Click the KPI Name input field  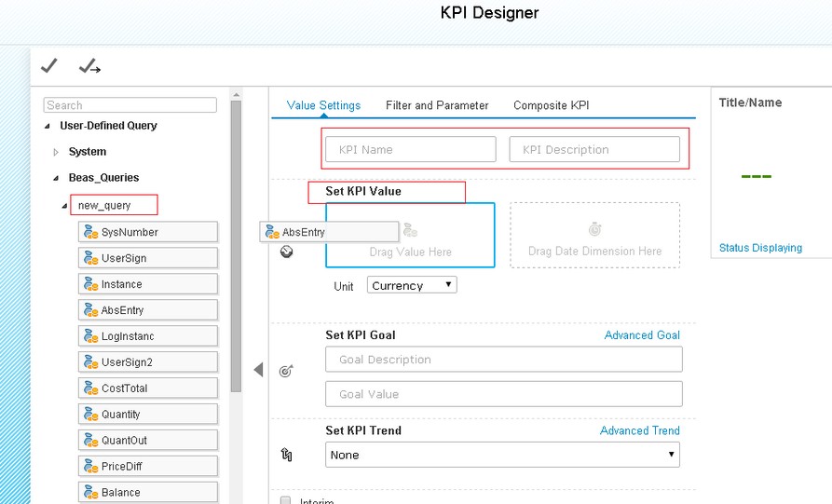pos(410,149)
